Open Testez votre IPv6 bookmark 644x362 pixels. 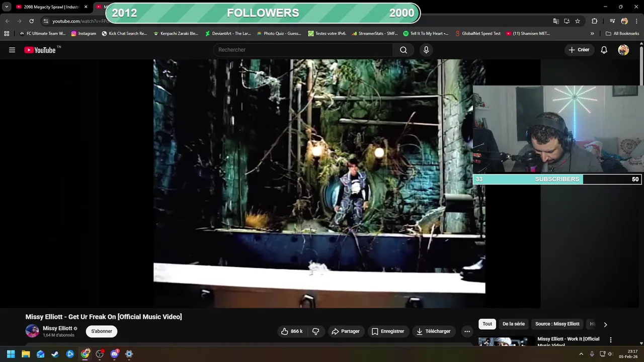tap(327, 34)
